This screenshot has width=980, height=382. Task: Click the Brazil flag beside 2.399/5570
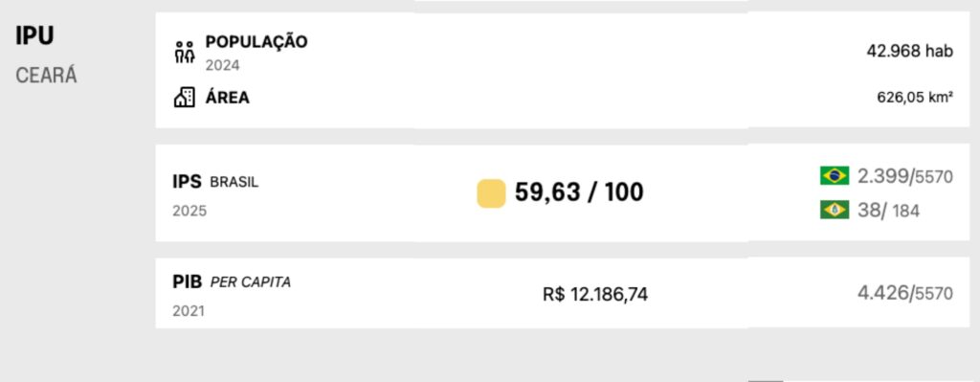(835, 176)
